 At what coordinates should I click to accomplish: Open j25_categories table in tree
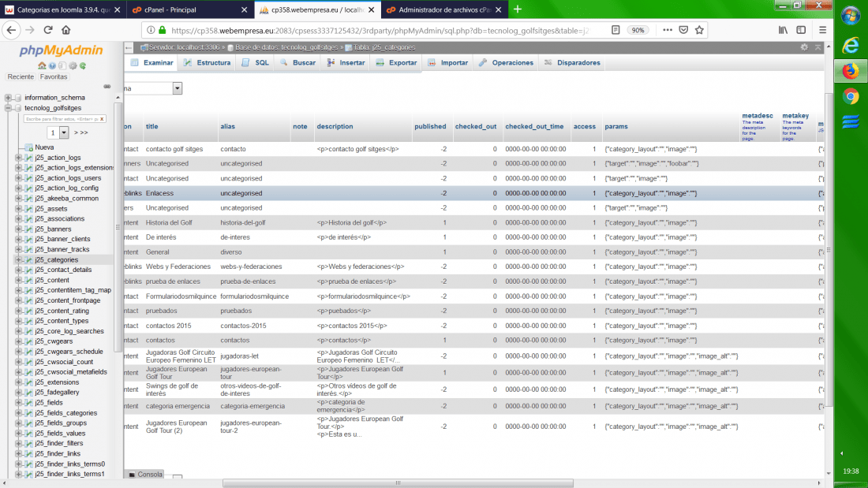(x=57, y=260)
